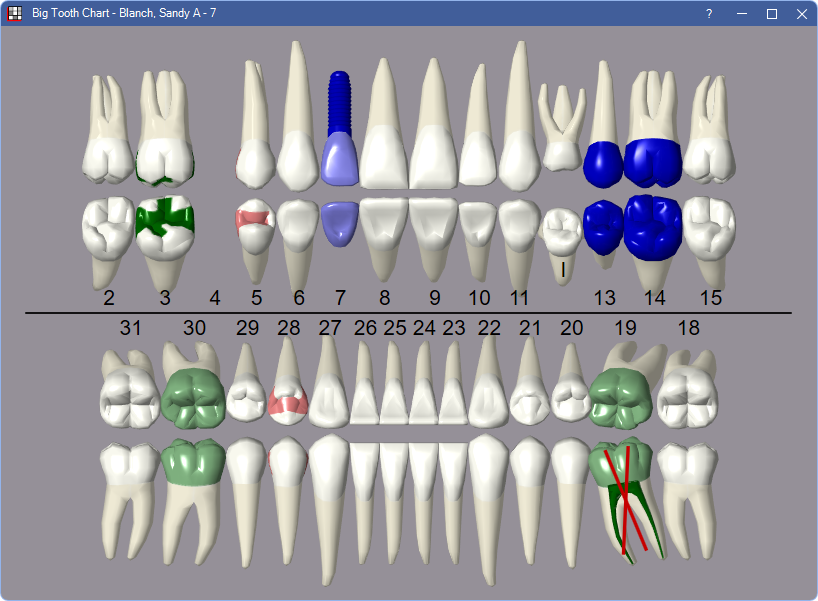Click the pink filling on tooth 5 occlusal view

tap(255, 217)
